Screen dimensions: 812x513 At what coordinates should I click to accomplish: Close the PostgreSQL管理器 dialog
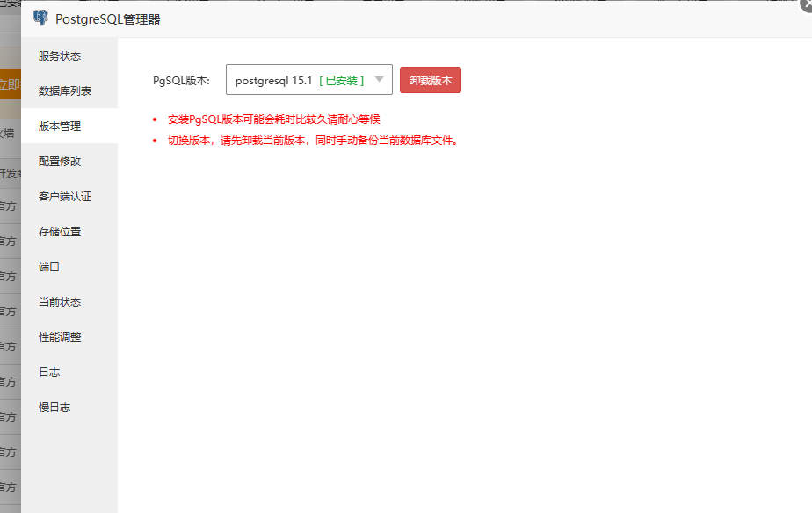(x=807, y=4)
